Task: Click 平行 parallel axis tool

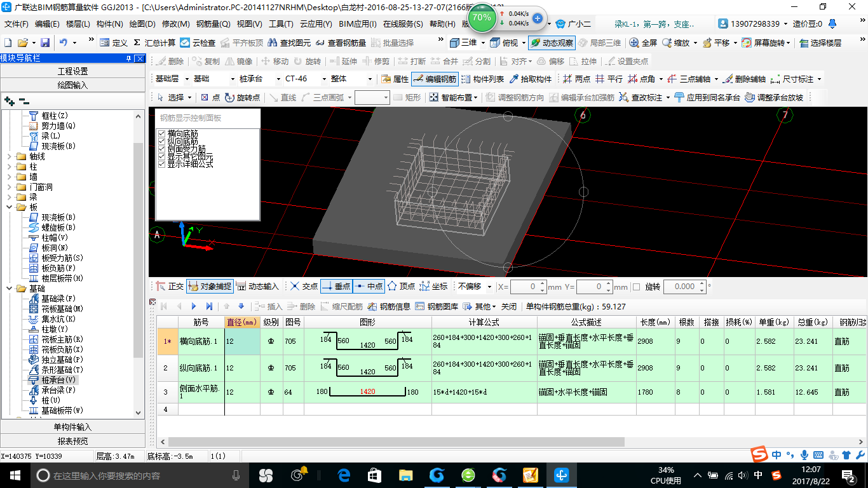Action: point(609,79)
